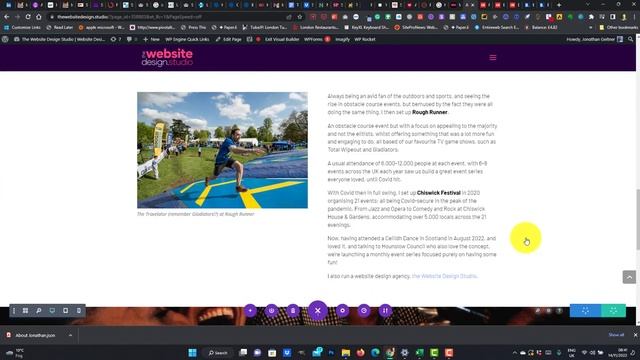
Task: Select phone preview in builder toolbar
Action: [78, 311]
